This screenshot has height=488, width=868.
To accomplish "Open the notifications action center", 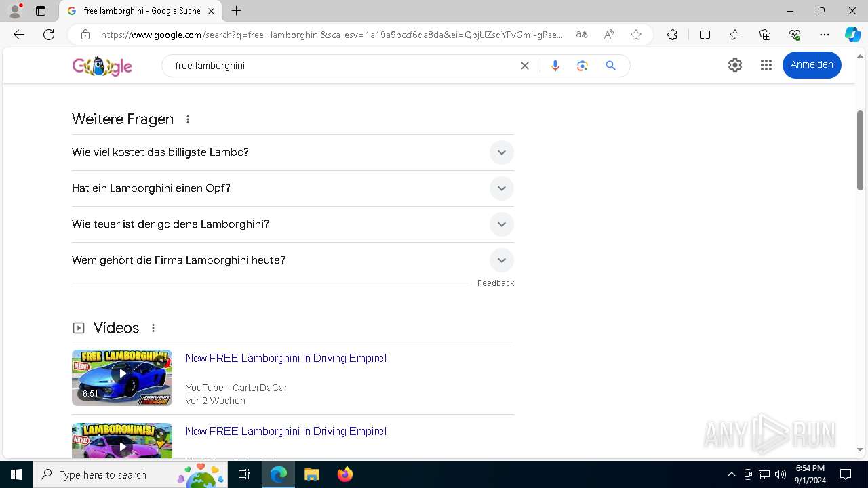I will click(846, 474).
